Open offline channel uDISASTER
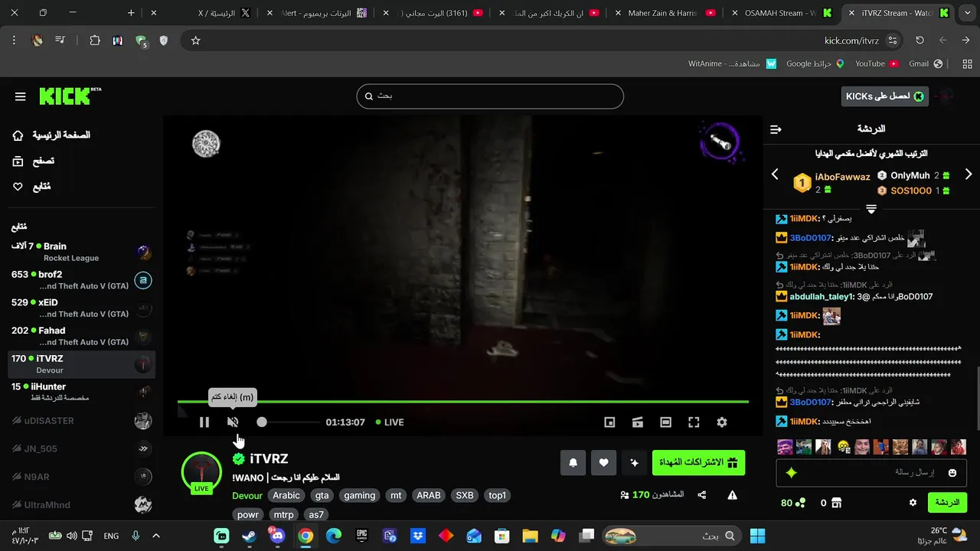This screenshot has height=551, width=980. point(81,420)
